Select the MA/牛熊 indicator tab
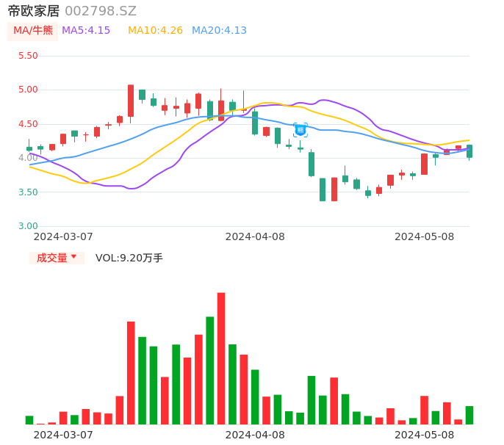Image resolution: width=504 pixels, height=445 pixels. [33, 31]
